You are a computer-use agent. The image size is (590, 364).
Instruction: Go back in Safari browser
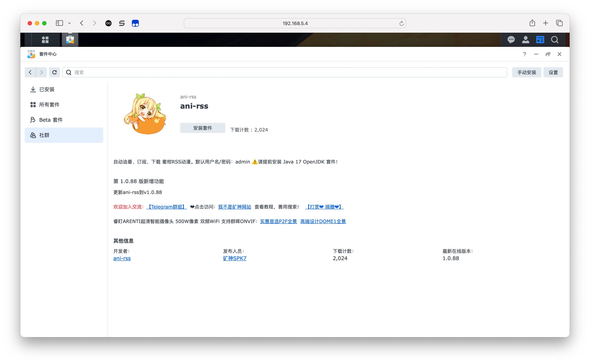point(82,23)
